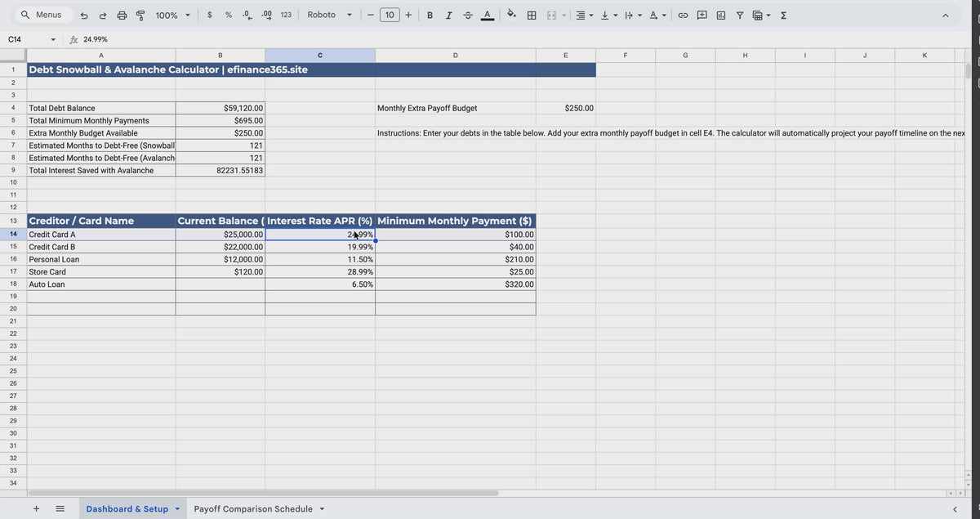Increase font size with plus
Screen dimensions: 980x519
point(408,15)
